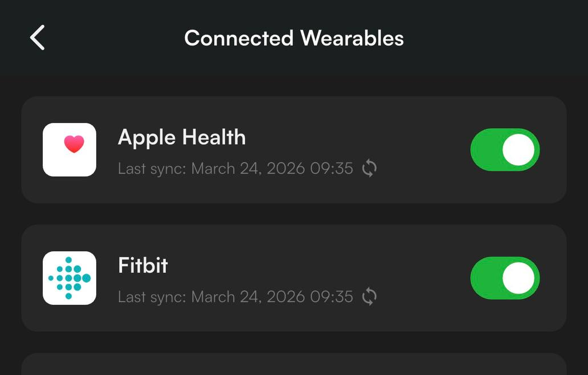The width and height of the screenshot is (588, 375).
Task: Click the 09:35 sync time under Fitbit
Action: pos(332,297)
